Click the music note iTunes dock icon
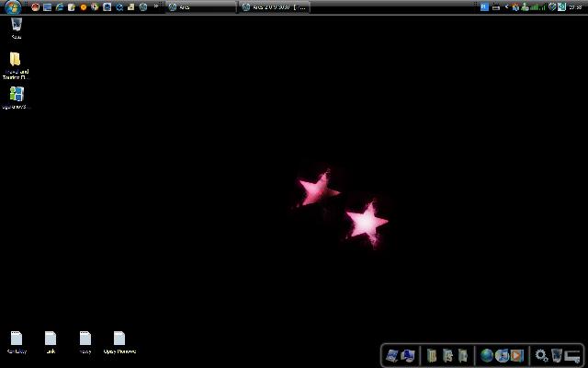Image resolution: width=588 pixels, height=368 pixels. click(x=502, y=355)
